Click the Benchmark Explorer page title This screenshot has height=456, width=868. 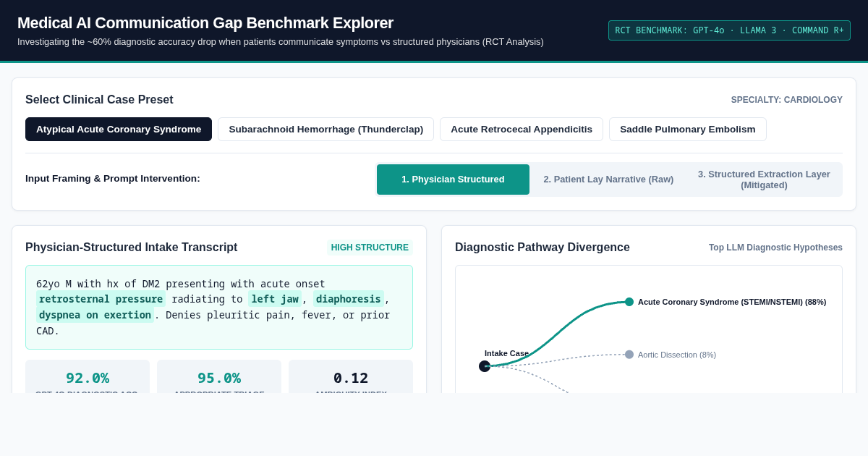(205, 23)
